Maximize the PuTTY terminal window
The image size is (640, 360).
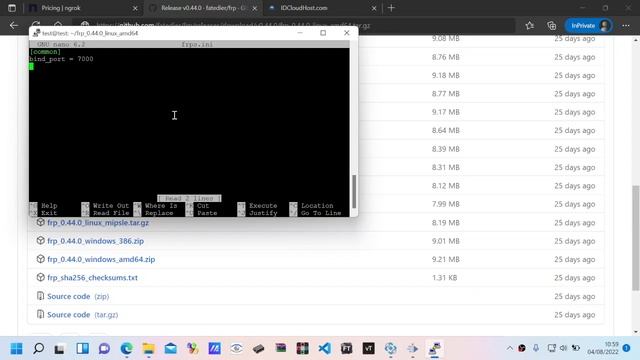click(x=323, y=33)
